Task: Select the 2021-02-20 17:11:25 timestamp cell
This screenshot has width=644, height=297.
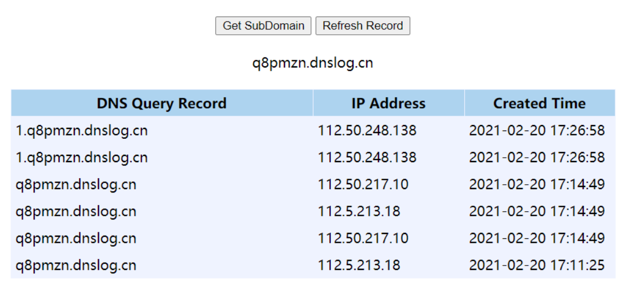Action: (x=537, y=265)
